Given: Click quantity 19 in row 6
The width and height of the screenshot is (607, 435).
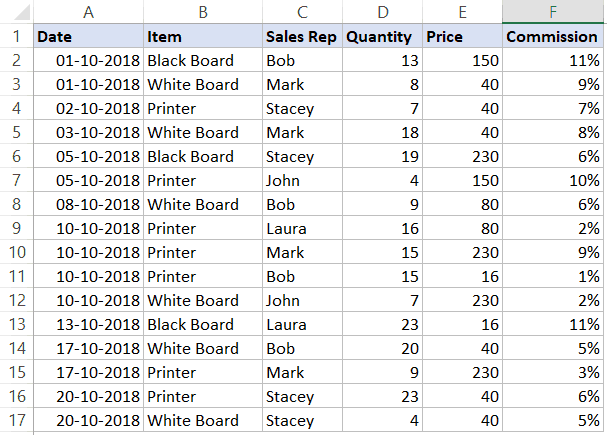Looking at the screenshot, I should 382,156.
